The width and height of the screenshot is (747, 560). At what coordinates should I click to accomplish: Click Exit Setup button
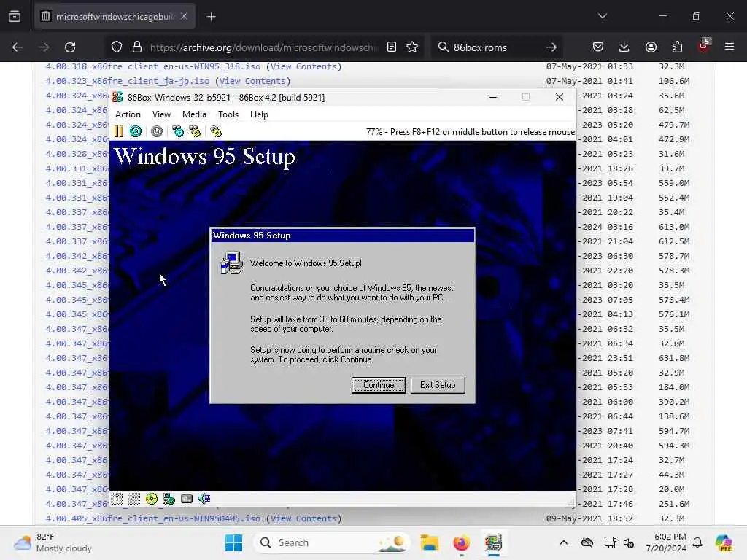click(x=438, y=385)
